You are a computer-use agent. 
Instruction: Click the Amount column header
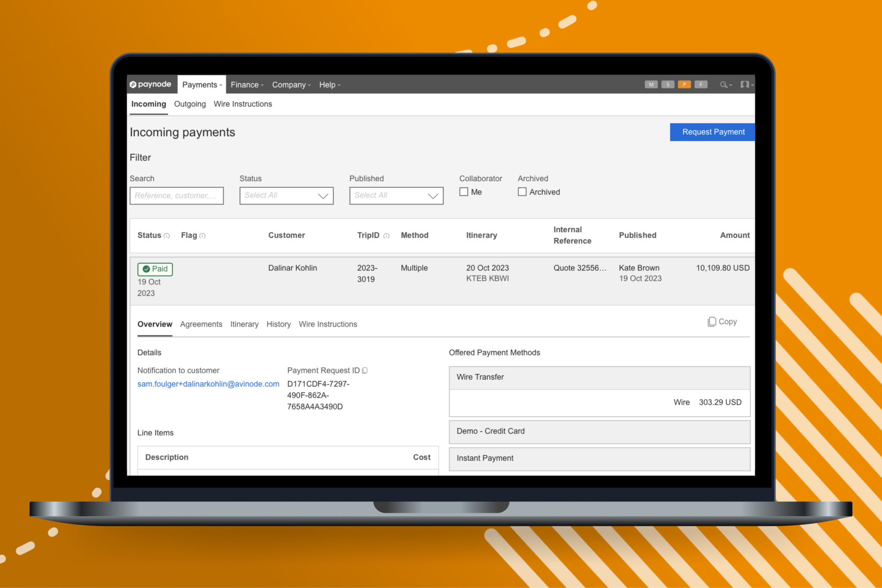tap(735, 235)
